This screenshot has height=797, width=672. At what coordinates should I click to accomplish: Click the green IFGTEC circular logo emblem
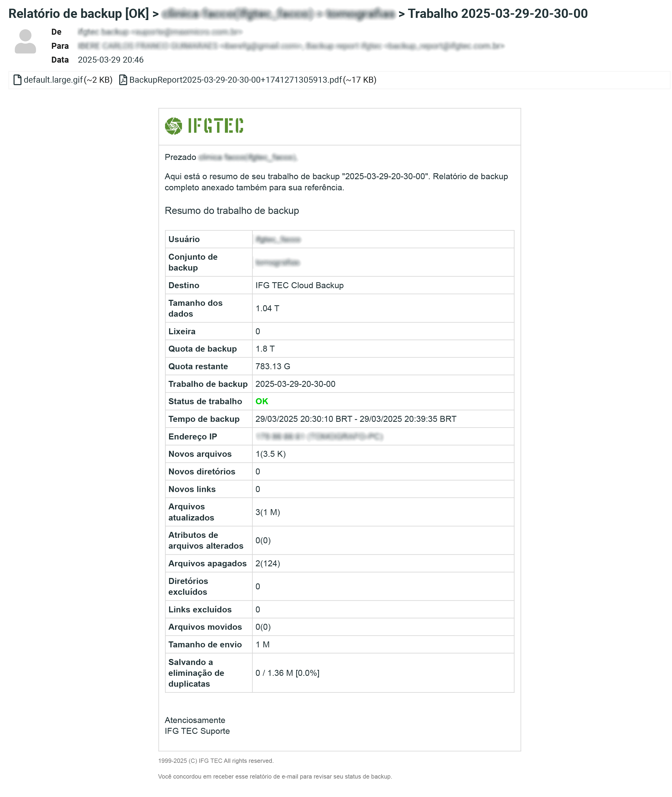click(173, 126)
